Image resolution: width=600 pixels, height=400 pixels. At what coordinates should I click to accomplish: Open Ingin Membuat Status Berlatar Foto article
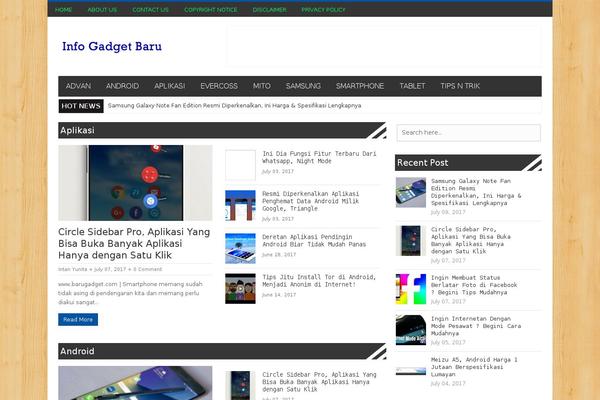[474, 285]
